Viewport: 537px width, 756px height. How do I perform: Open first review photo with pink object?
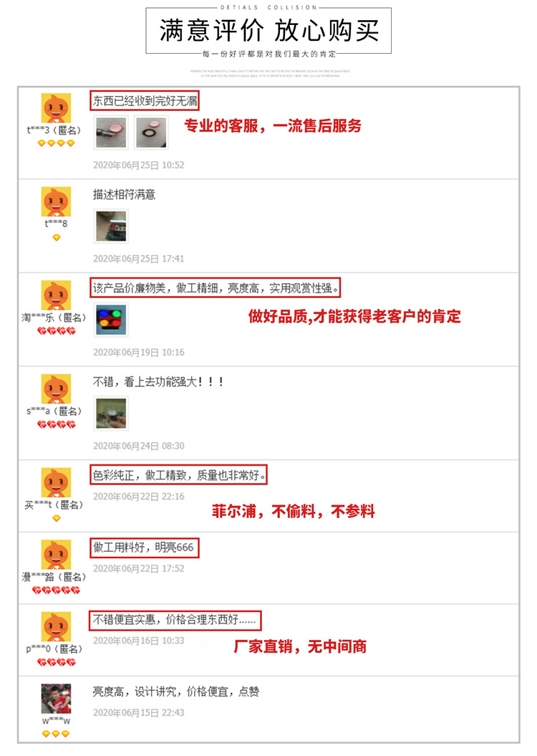(111, 133)
